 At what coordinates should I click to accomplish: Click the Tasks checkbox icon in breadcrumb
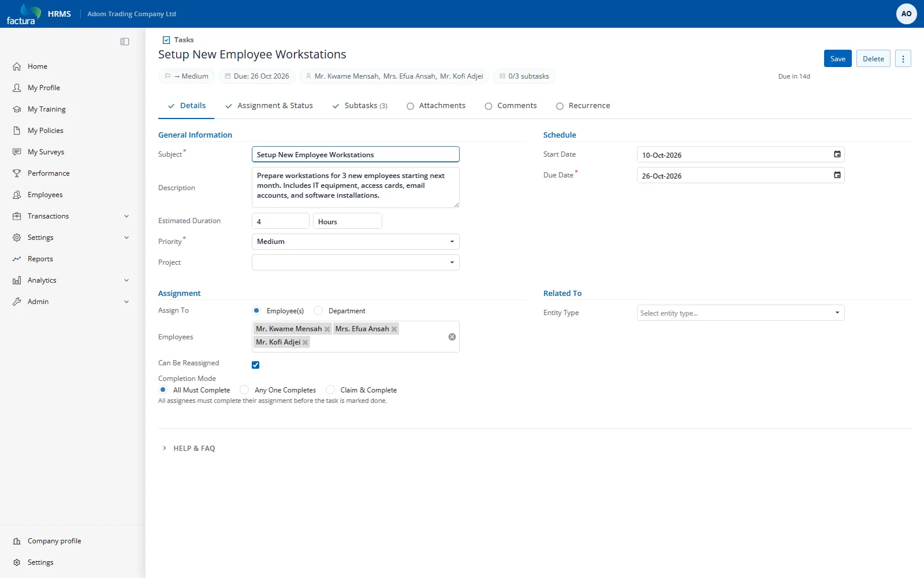click(166, 40)
